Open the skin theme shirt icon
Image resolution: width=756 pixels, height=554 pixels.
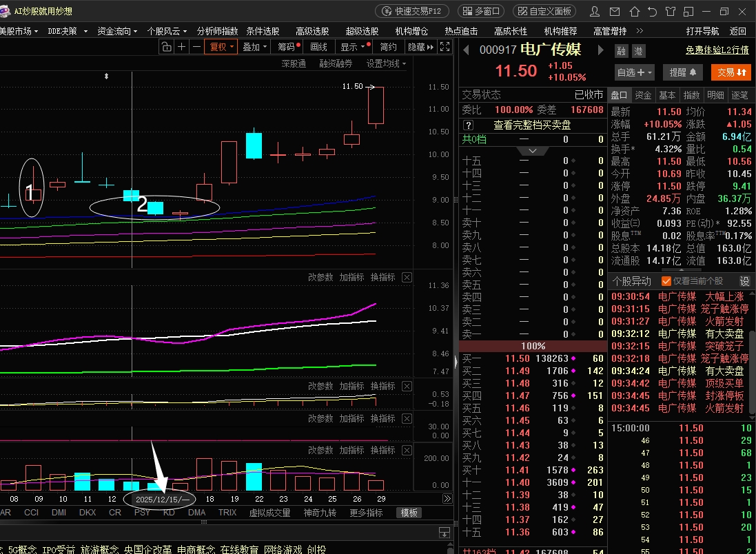pyautogui.click(x=671, y=11)
